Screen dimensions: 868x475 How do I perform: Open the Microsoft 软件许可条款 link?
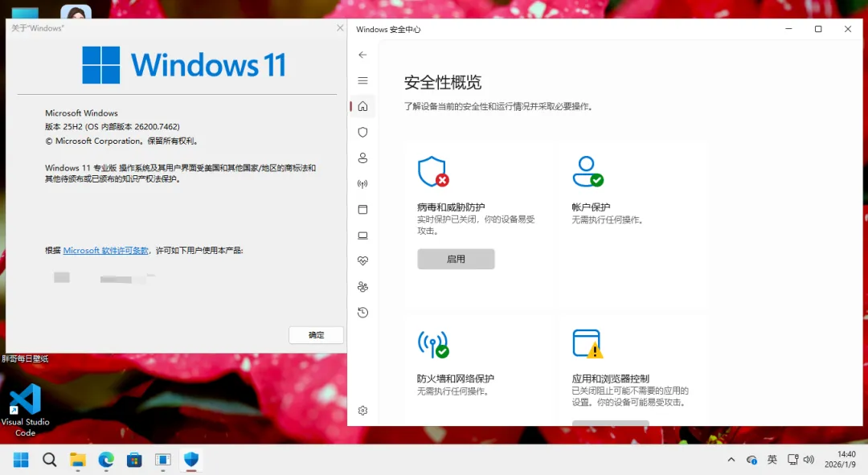click(x=106, y=251)
